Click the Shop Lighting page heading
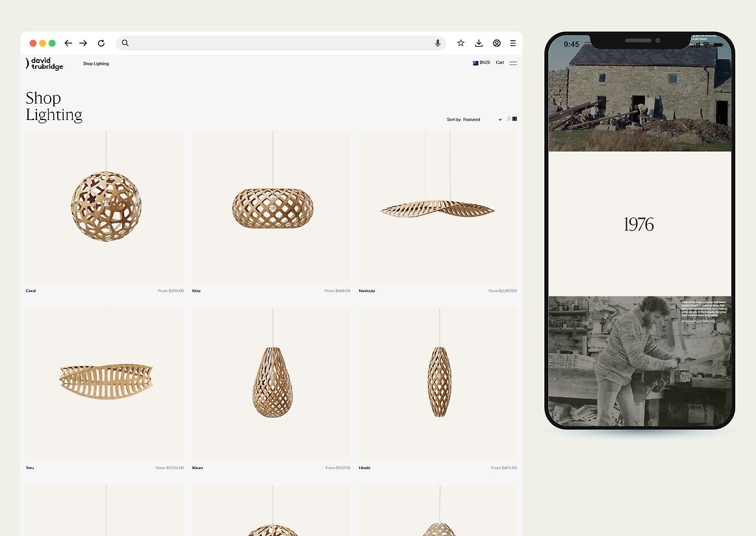 [x=54, y=106]
